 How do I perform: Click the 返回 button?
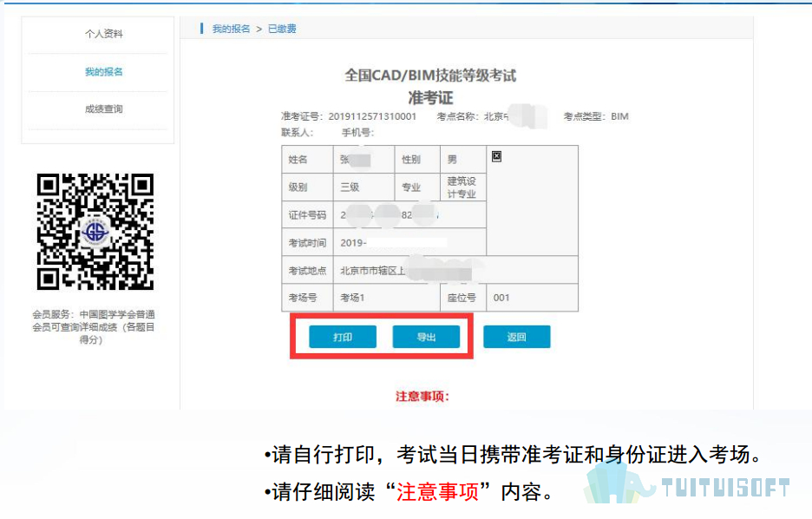click(x=517, y=338)
